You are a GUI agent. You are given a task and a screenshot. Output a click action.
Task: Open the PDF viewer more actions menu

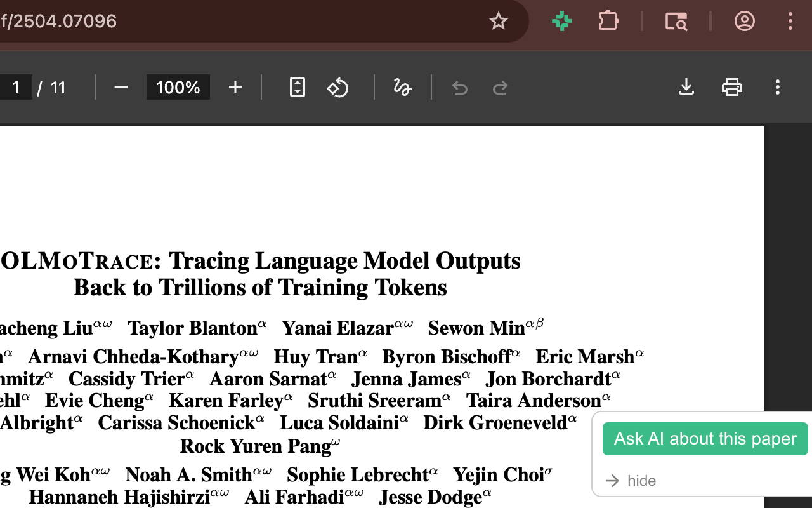[x=777, y=87]
